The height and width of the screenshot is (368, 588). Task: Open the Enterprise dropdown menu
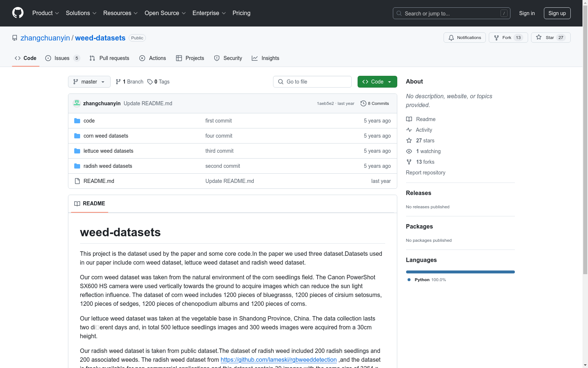click(209, 13)
